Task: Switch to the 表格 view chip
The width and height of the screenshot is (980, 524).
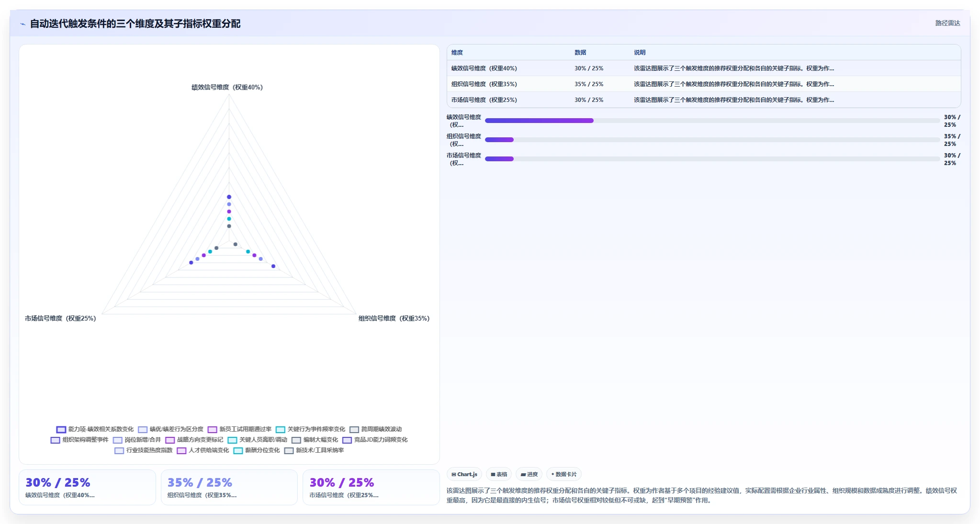Action: pos(499,474)
